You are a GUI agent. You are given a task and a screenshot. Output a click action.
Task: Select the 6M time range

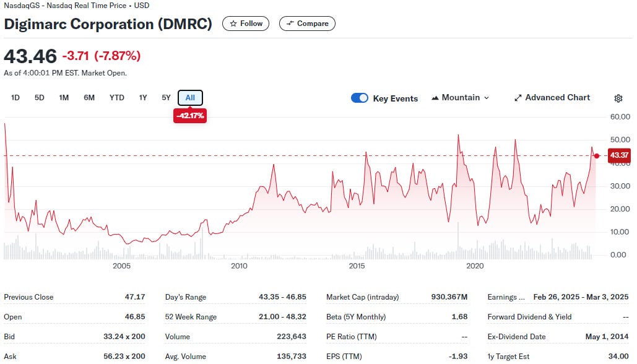(89, 98)
